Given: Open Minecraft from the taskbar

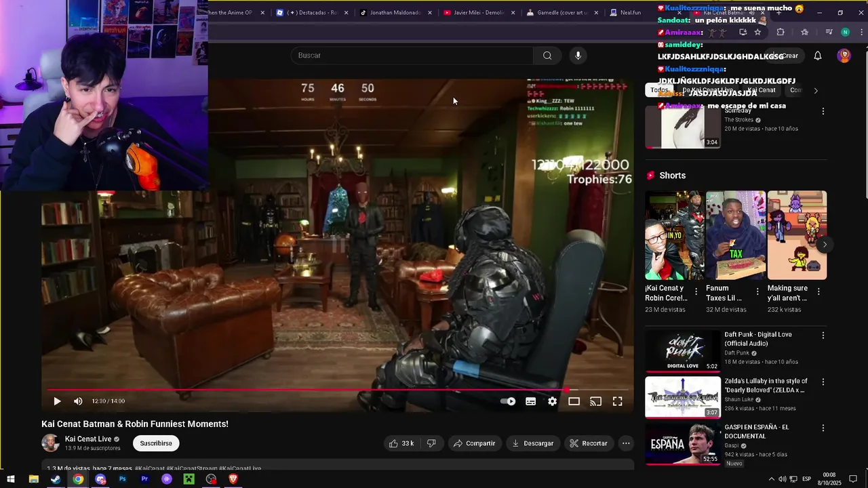Looking at the screenshot, I should click(x=189, y=479).
